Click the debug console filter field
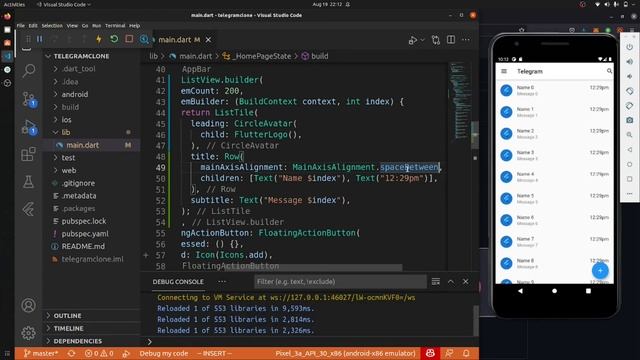 [x=340, y=282]
